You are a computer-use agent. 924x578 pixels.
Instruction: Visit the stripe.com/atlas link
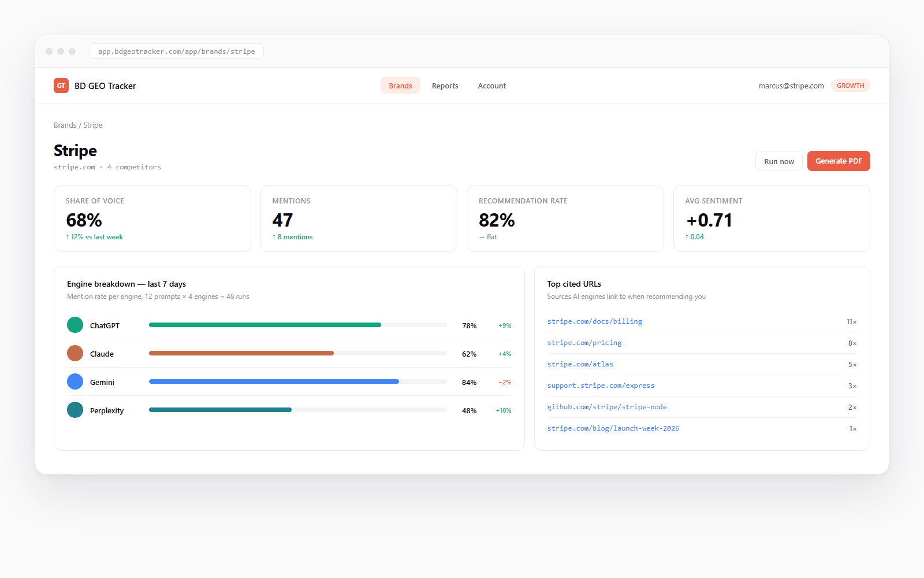(580, 364)
